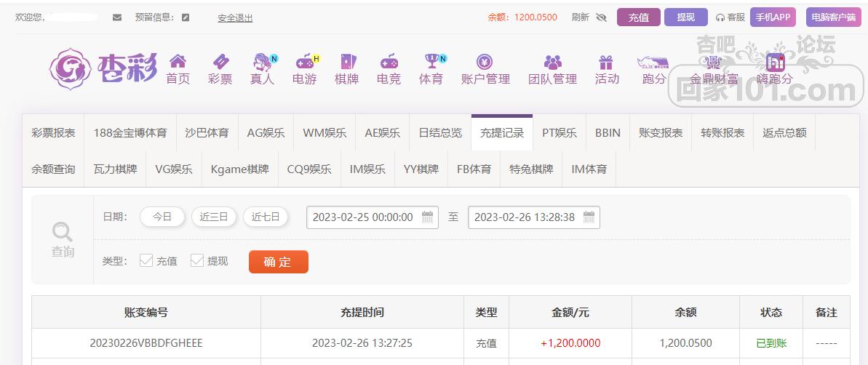Click record number 20230226VBBDFGHEEE
This screenshot has width=868, height=365.
coord(146,343)
